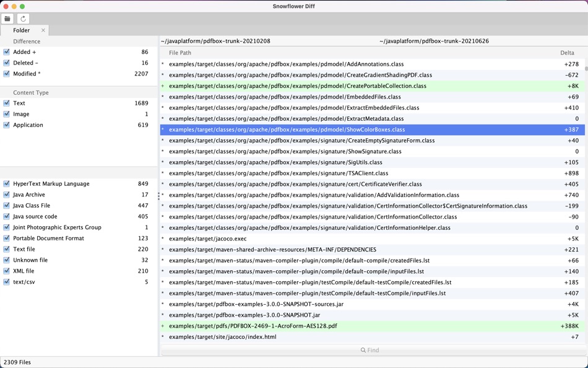Toggle Java Class File checkbox
The image size is (588, 368).
[6, 206]
